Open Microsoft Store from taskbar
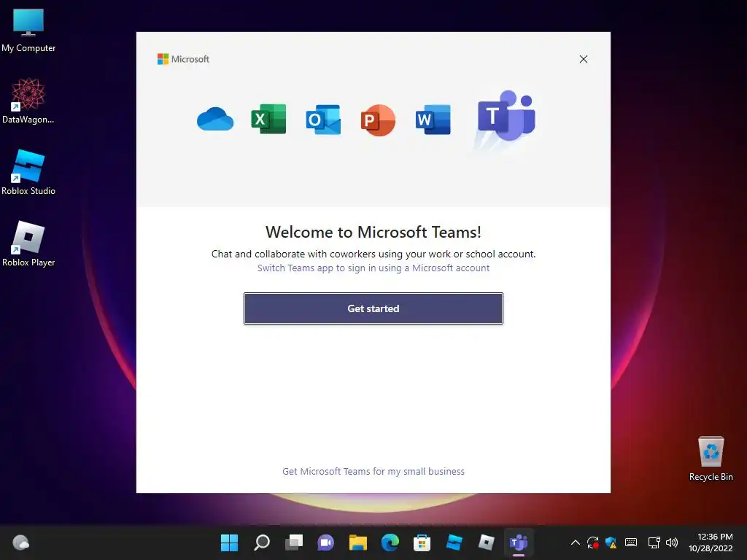The width and height of the screenshot is (747, 560). point(422,542)
